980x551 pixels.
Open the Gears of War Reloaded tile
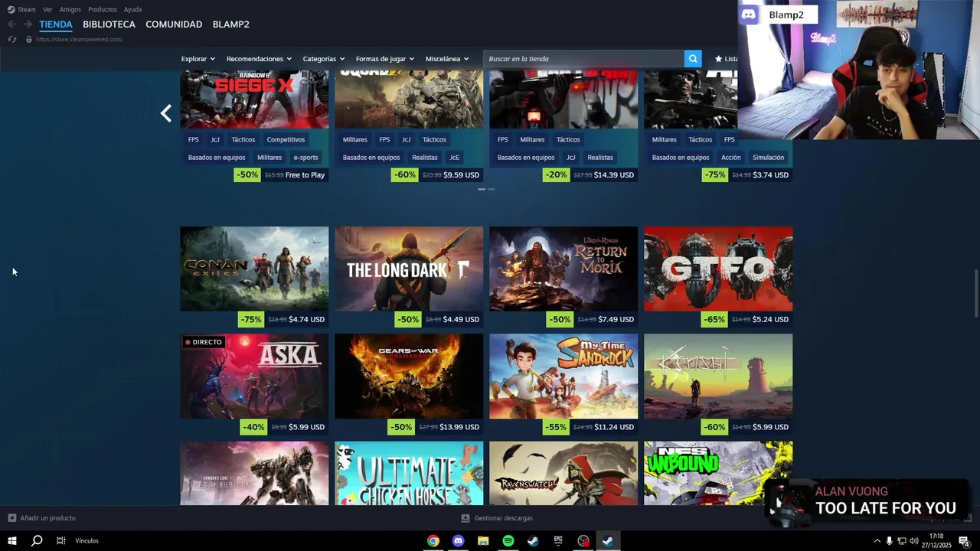(x=409, y=377)
